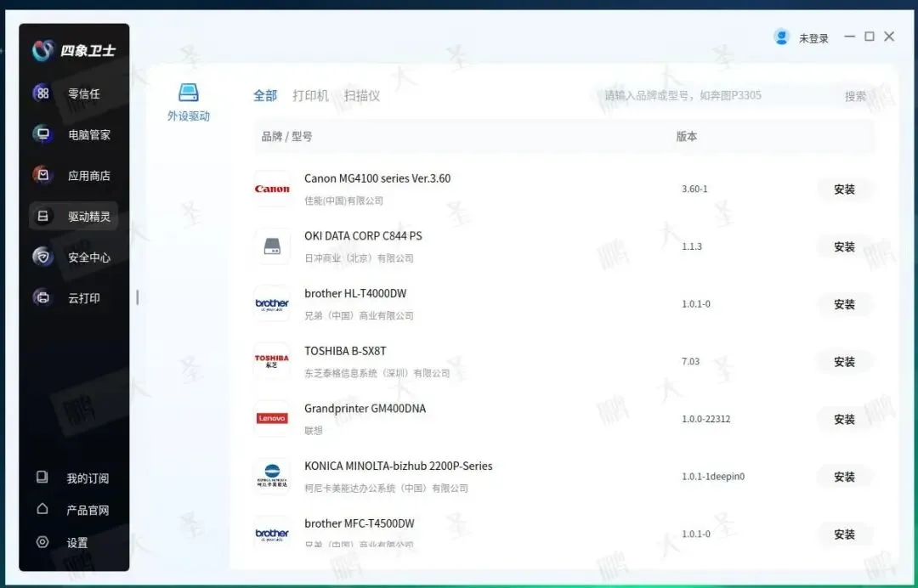Select the 外设驱动 drive icon
The height and width of the screenshot is (588, 918).
click(x=189, y=93)
